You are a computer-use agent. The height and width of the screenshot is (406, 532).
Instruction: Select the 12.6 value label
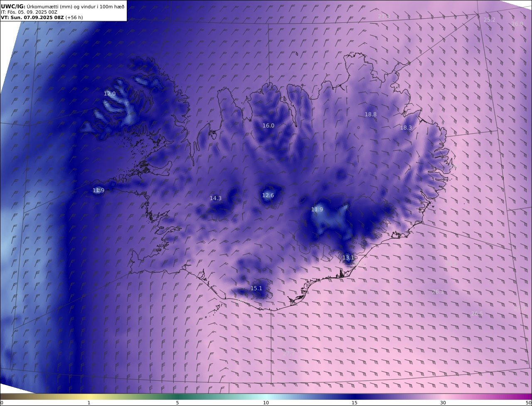tap(268, 196)
